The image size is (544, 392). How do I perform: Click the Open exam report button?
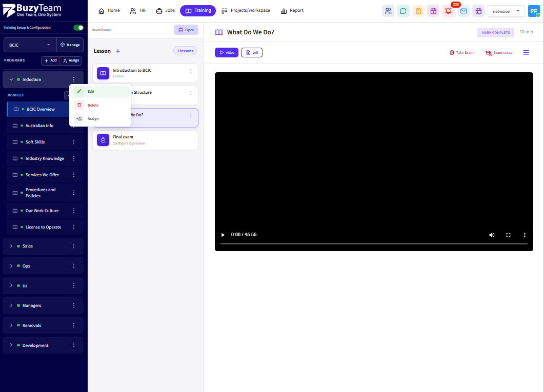tap(186, 30)
